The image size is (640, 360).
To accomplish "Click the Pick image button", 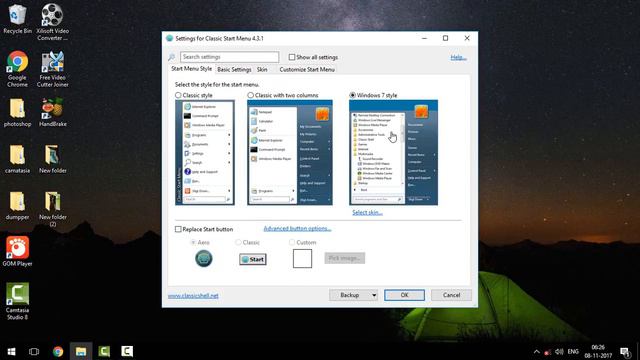I will (345, 258).
